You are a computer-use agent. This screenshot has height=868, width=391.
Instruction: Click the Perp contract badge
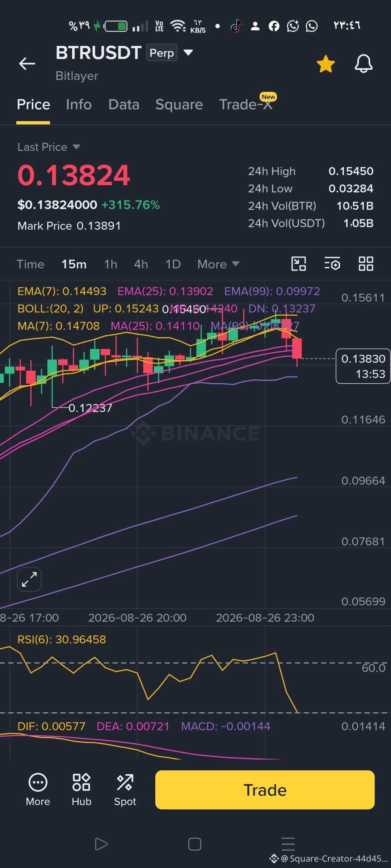pyautogui.click(x=162, y=53)
